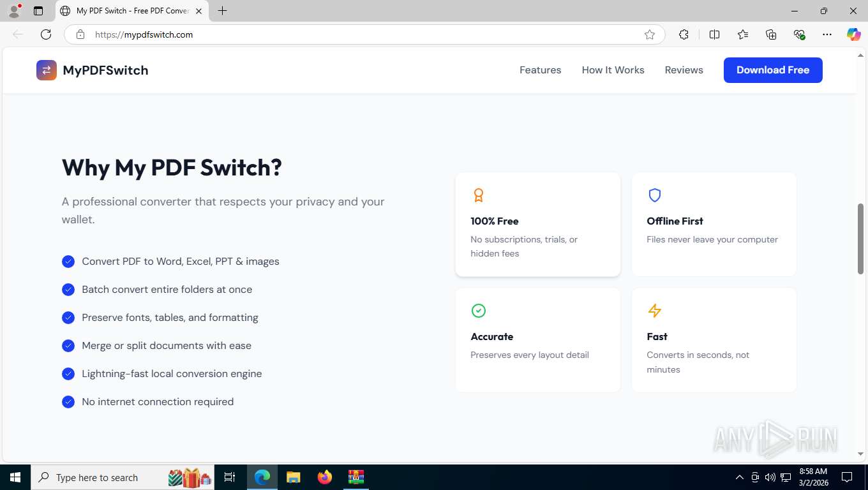Open Favorites list icon in toolbar
Viewport: 868px width, 490px height.
tap(743, 34)
